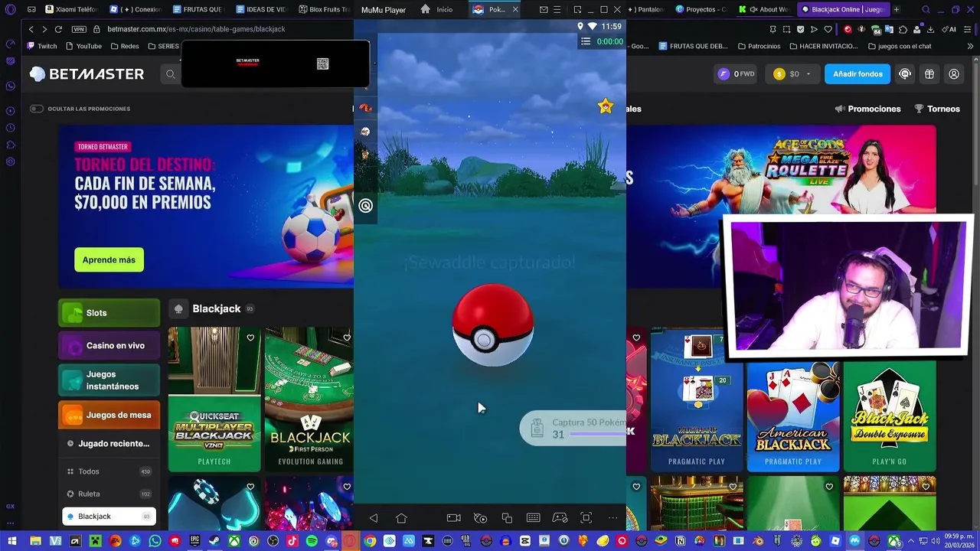Open the Torneos link
Viewport: 980px width, 551px height.
click(x=937, y=109)
